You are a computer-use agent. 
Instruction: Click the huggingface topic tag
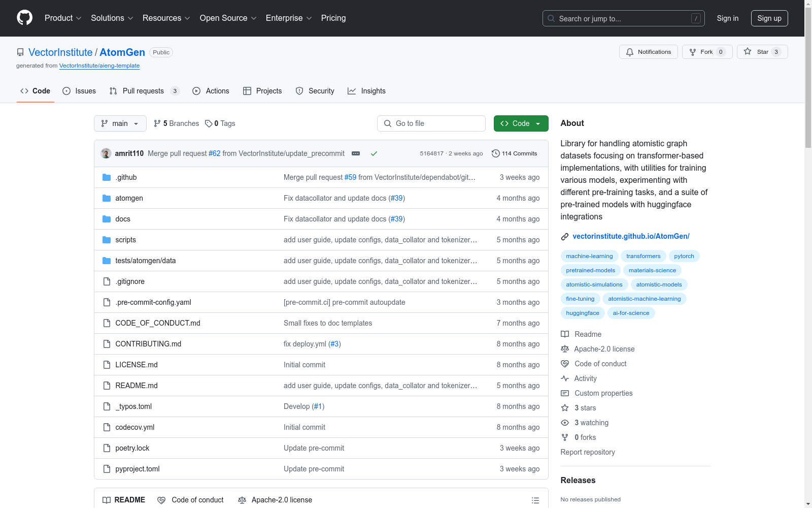tap(583, 313)
